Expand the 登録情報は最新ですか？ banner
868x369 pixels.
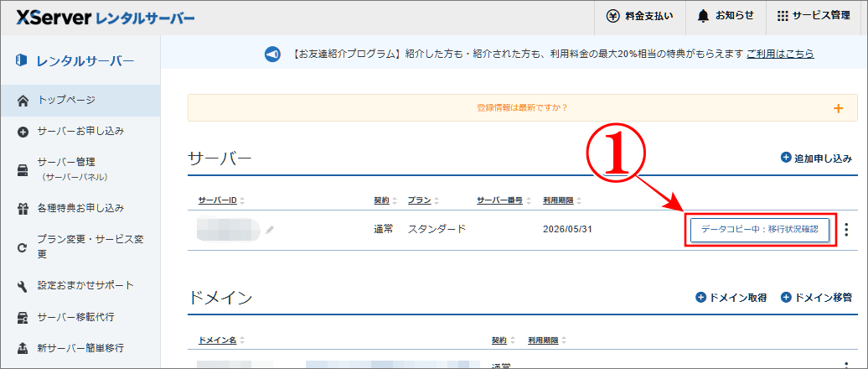click(523, 108)
